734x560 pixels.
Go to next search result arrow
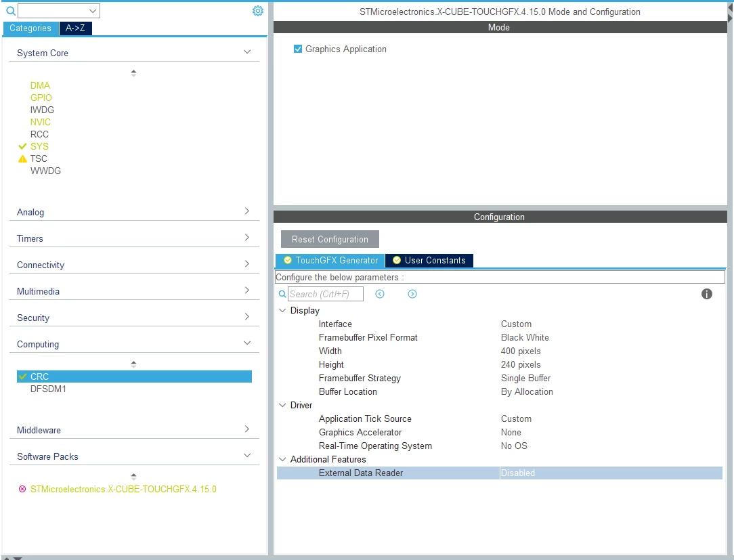pos(412,294)
